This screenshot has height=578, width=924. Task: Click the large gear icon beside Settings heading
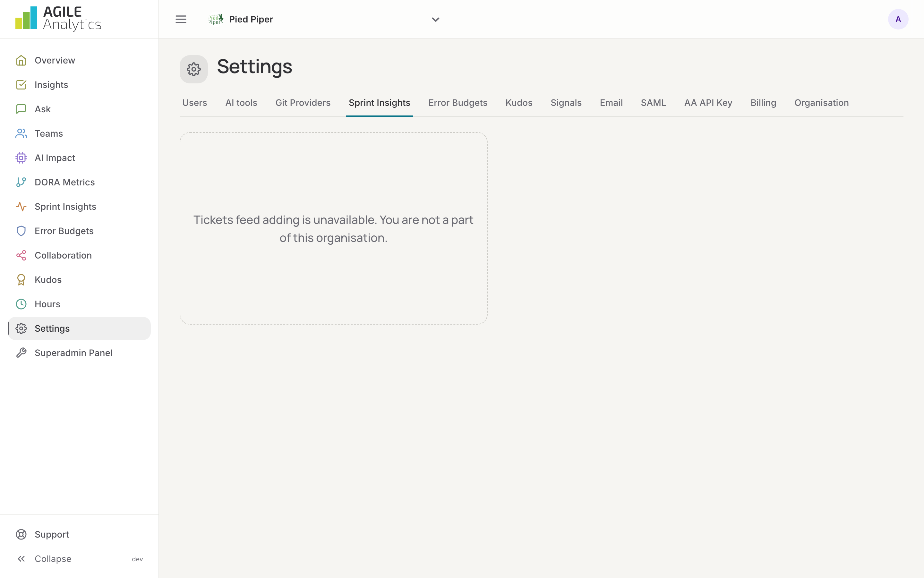click(x=194, y=69)
